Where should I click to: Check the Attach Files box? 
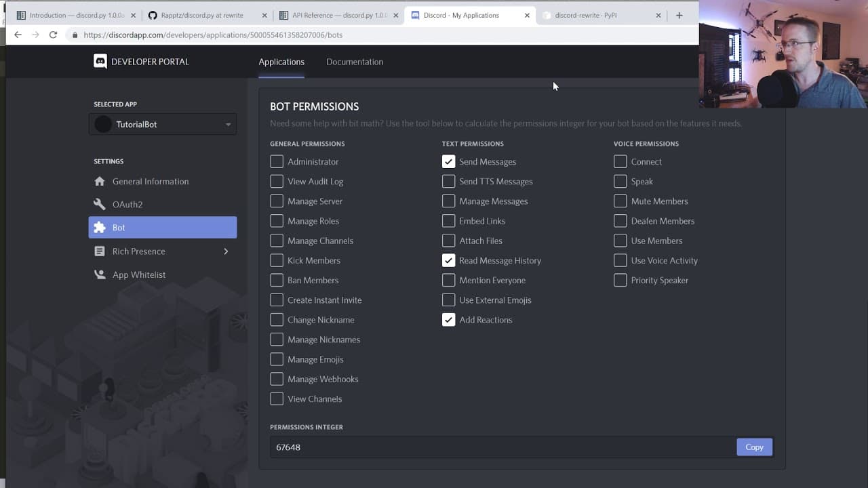[x=448, y=241]
